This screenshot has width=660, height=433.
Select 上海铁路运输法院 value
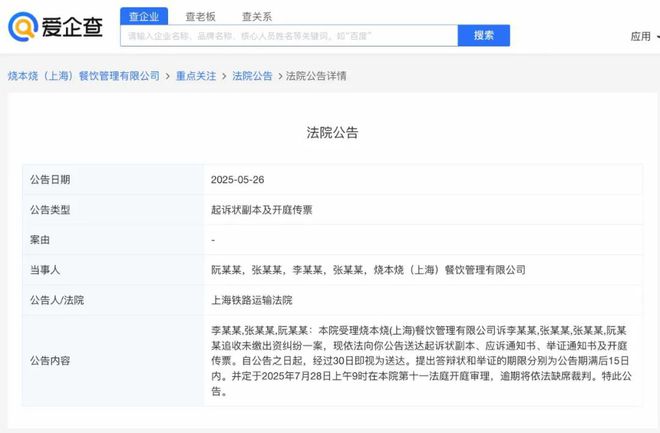[251, 300]
